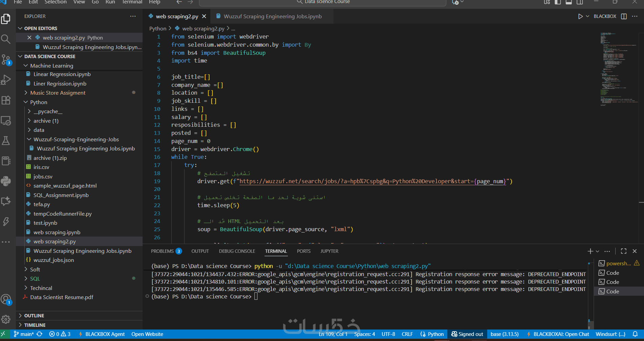Open the Extensions view

point(6,100)
